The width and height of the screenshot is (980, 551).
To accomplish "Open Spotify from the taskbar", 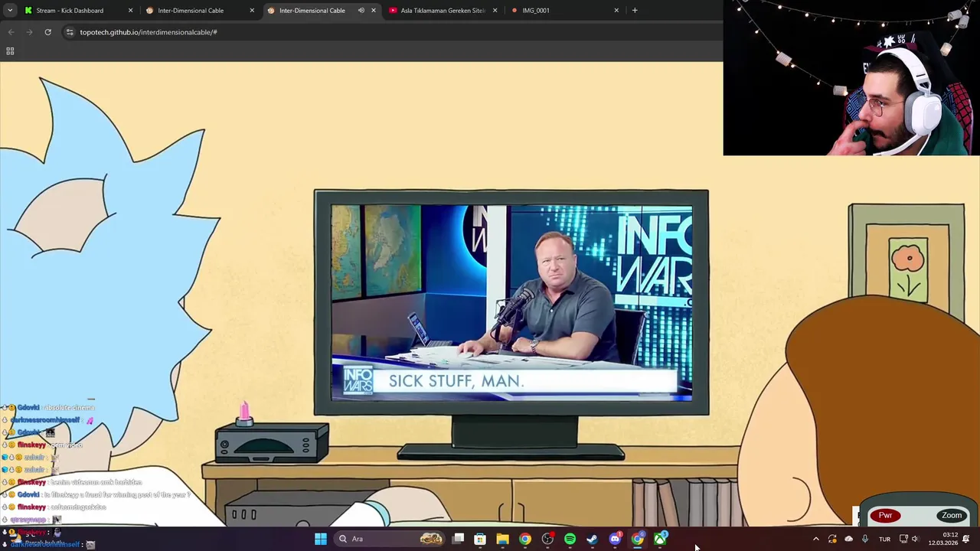I will 570,539.
